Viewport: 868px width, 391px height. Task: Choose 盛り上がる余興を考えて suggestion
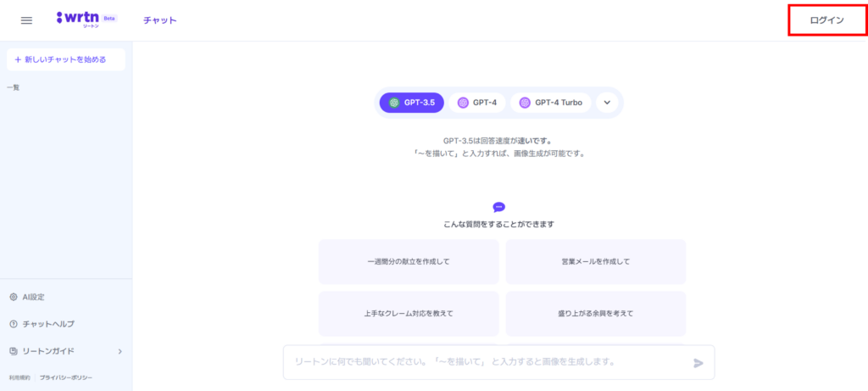click(x=596, y=314)
